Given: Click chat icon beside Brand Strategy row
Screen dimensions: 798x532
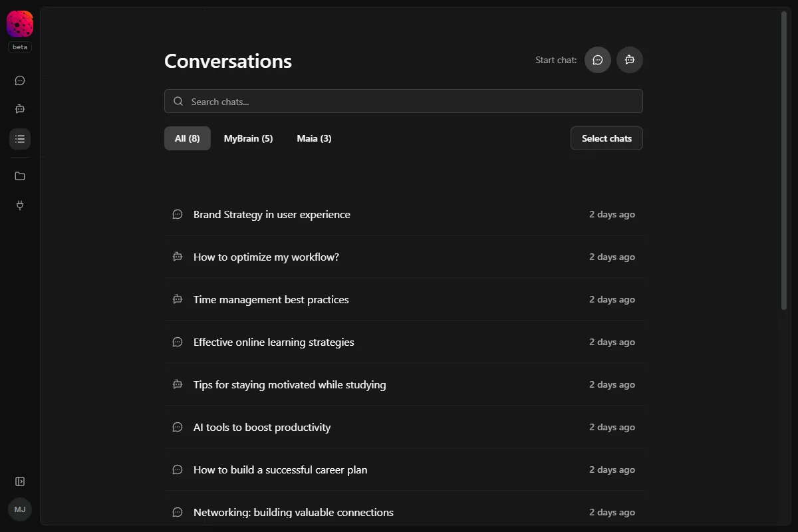Looking at the screenshot, I should tap(178, 214).
